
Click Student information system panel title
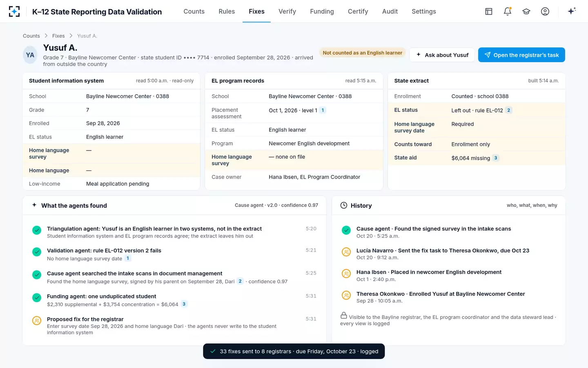[66, 81]
